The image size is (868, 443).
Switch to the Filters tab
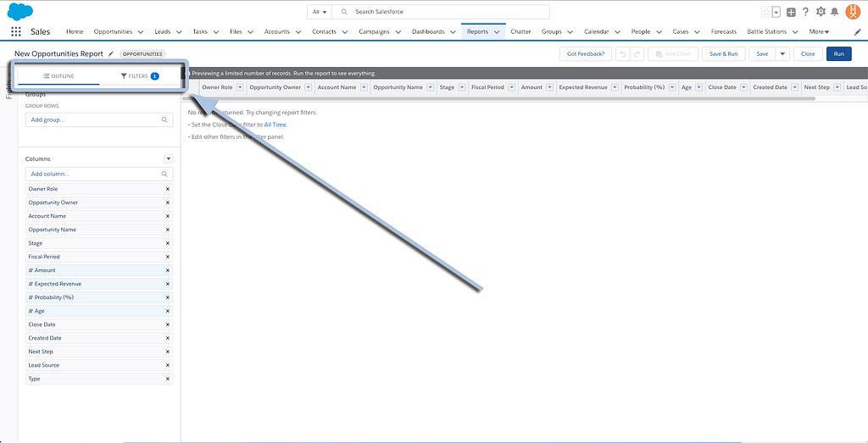tap(140, 76)
